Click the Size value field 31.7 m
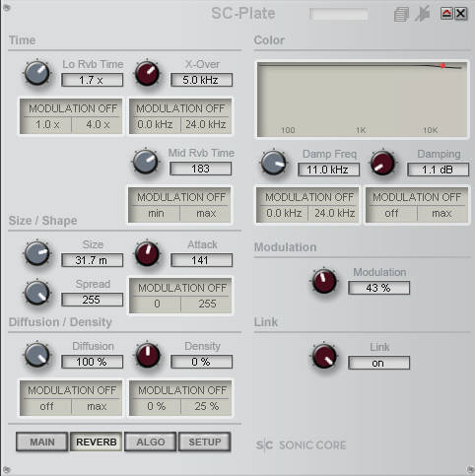Image resolution: width=475 pixels, height=476 pixels. click(x=93, y=260)
